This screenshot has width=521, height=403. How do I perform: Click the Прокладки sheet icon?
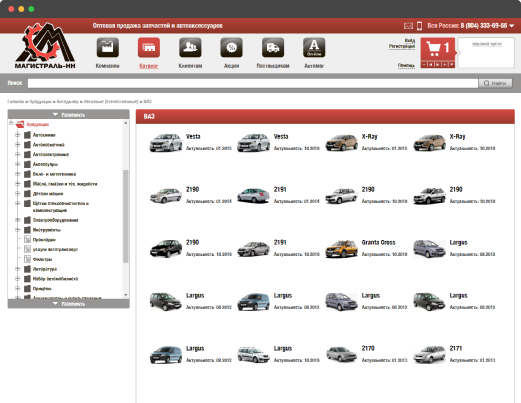click(x=27, y=239)
